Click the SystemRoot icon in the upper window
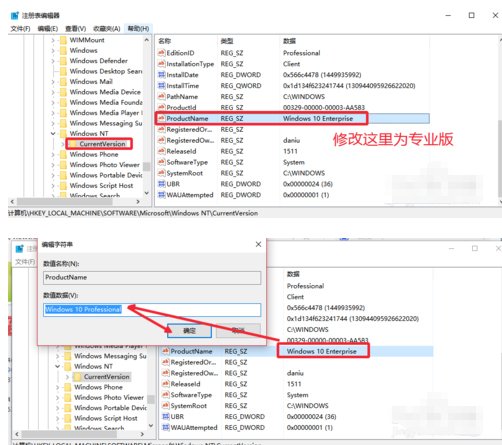This screenshot has width=502, height=445. (161, 173)
